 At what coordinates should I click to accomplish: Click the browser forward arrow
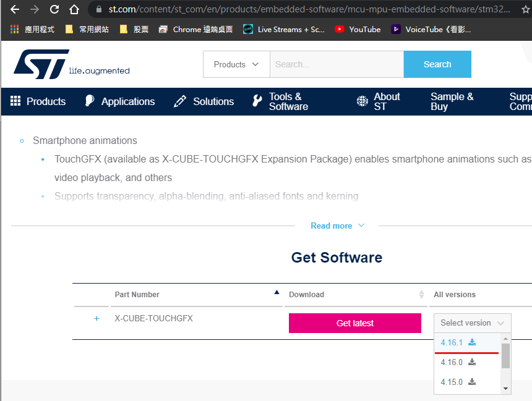click(x=34, y=9)
